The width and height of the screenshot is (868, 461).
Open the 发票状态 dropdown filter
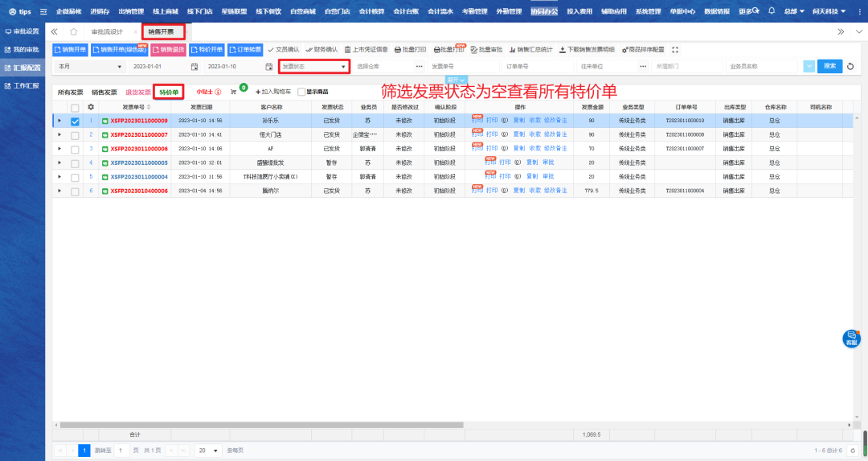pos(313,66)
